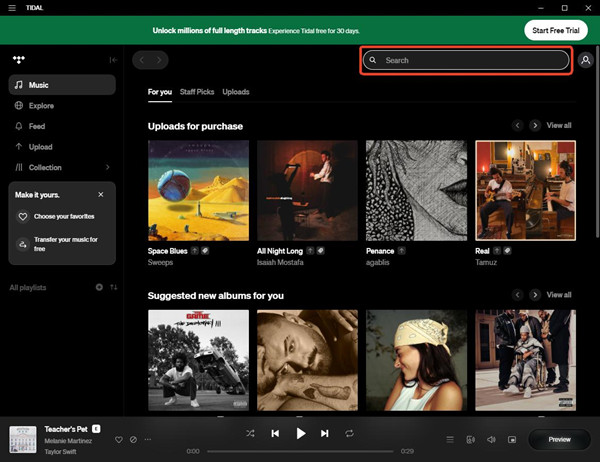Open the hamburger menu in title bar
This screenshot has height=462, width=600.
click(12, 8)
